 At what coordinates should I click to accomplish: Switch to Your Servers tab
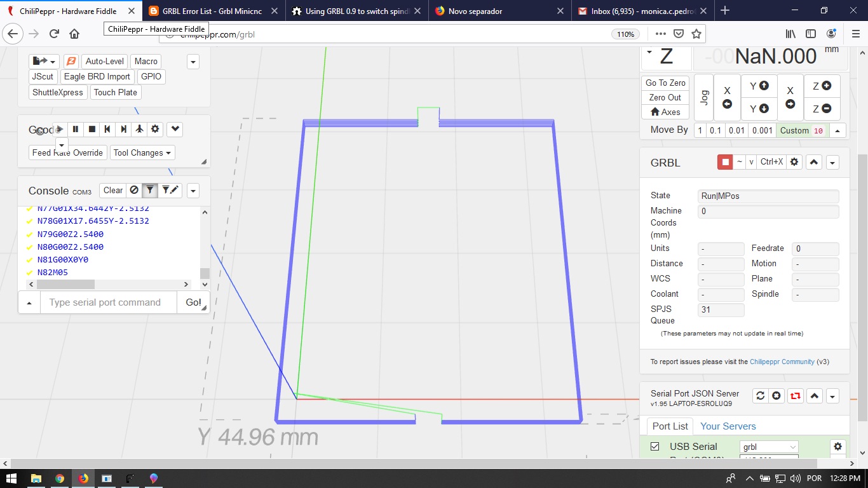[728, 426]
